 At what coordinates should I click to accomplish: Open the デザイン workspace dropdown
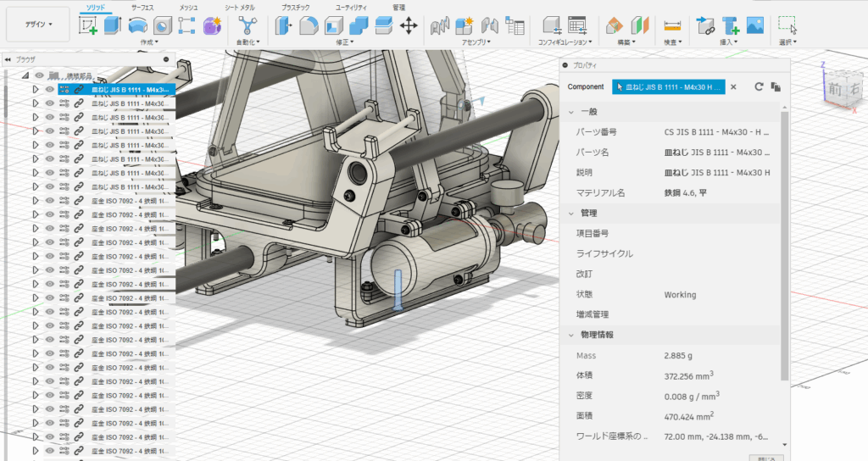point(38,25)
